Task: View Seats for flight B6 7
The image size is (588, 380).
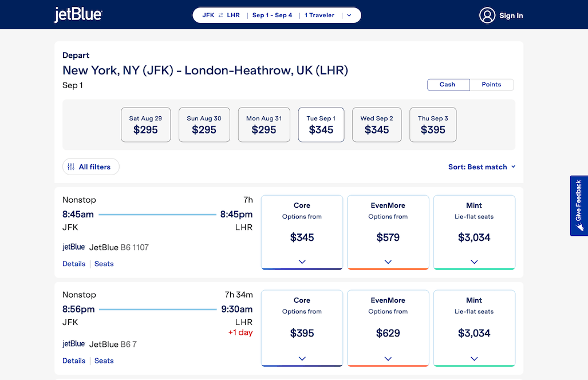Action: 104,361
